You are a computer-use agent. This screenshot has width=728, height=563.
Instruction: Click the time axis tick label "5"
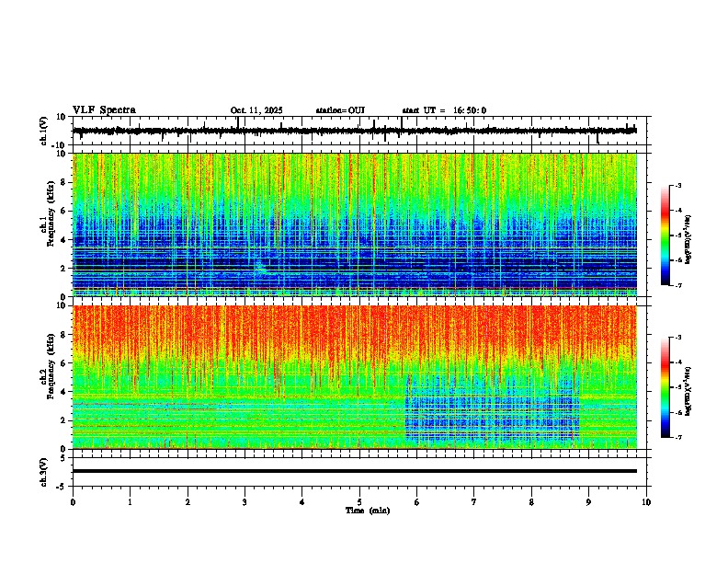(x=359, y=502)
